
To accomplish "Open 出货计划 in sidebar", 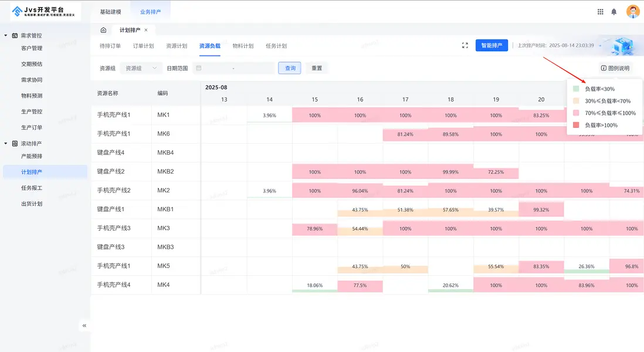I will click(x=32, y=204).
